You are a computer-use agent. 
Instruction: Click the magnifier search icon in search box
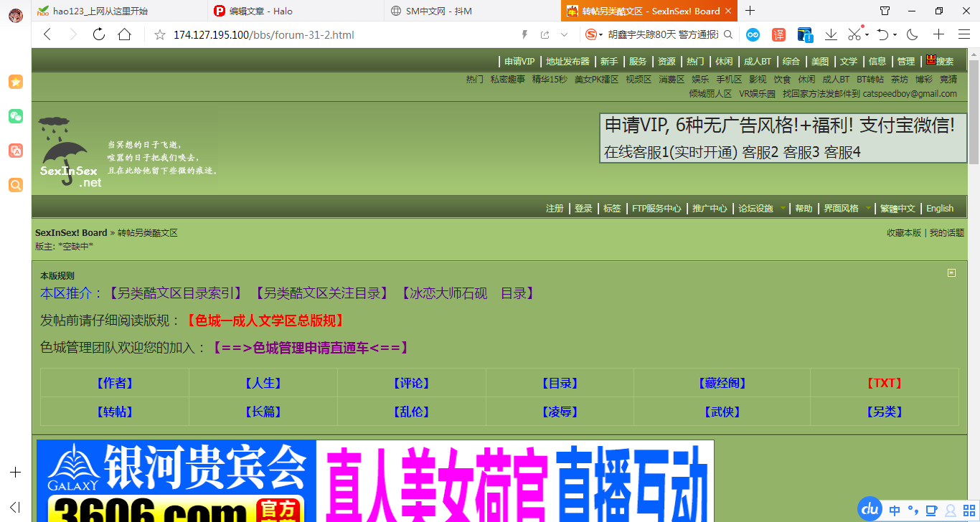(728, 34)
